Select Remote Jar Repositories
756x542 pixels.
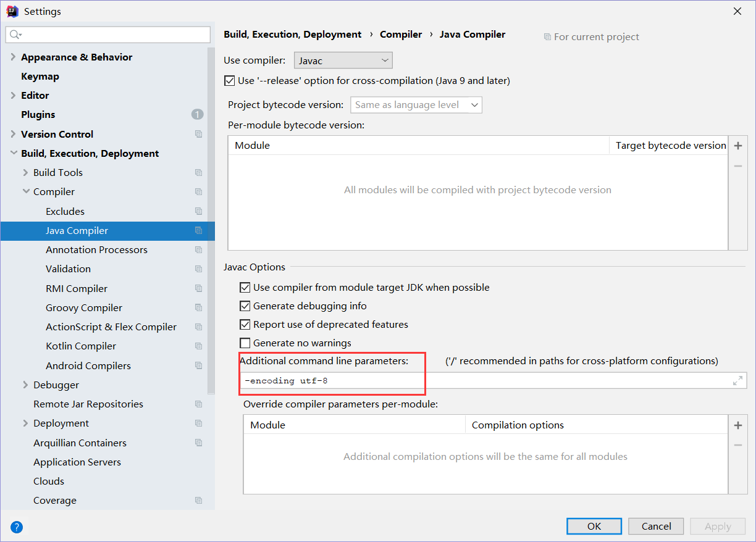88,404
